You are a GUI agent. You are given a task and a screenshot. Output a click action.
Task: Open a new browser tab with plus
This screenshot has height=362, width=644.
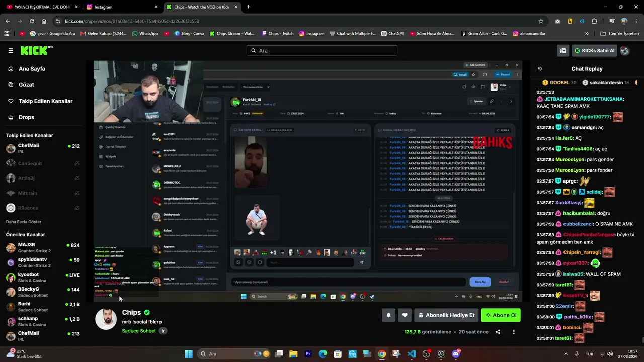(248, 7)
